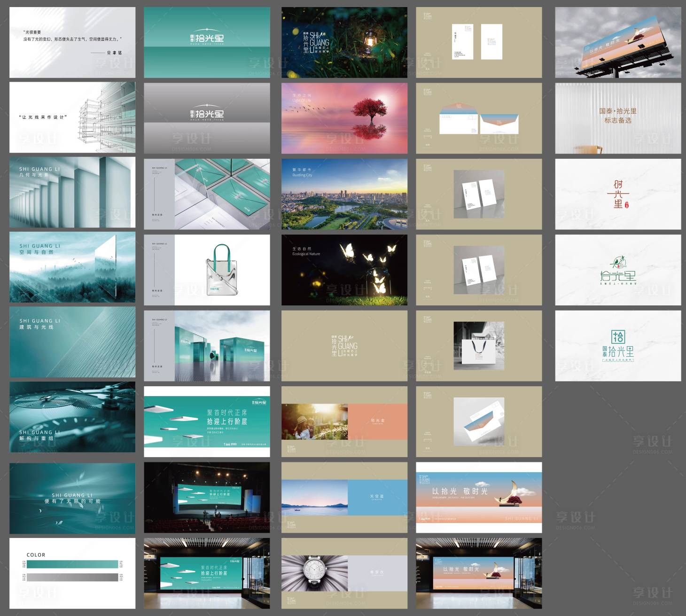Click the teal square 拾 emblem logo
Viewport: 686px width, 616px height.
618,337
